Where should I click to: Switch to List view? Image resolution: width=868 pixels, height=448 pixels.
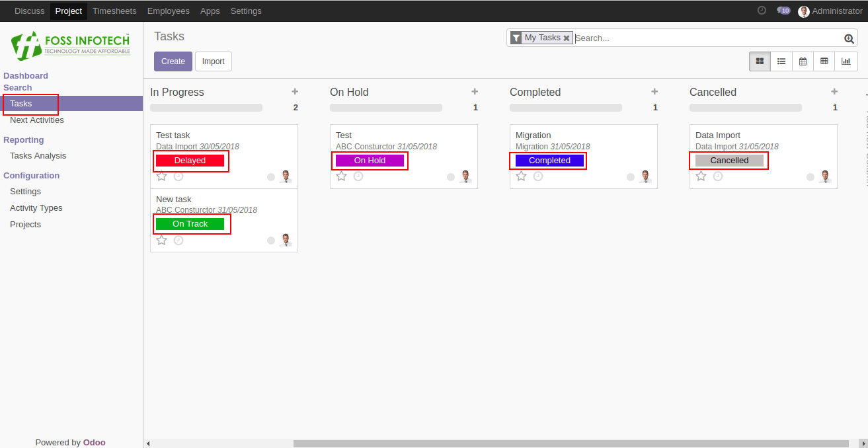pos(781,61)
